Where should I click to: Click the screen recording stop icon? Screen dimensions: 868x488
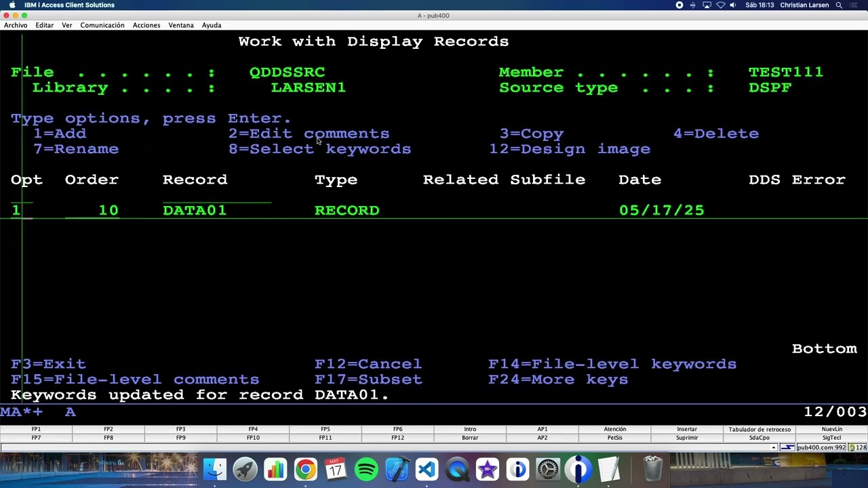click(679, 5)
